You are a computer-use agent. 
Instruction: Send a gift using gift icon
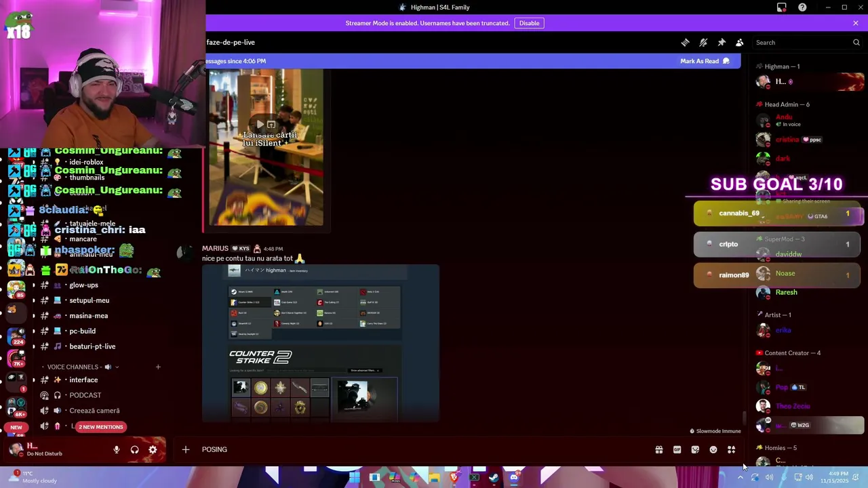(658, 449)
